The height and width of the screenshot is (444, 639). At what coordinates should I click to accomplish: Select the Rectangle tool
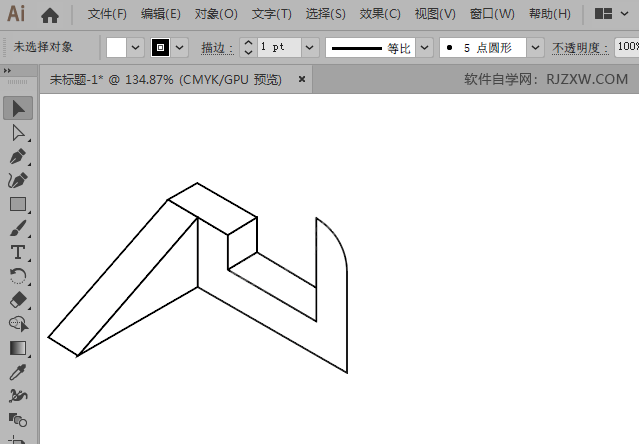(18, 204)
